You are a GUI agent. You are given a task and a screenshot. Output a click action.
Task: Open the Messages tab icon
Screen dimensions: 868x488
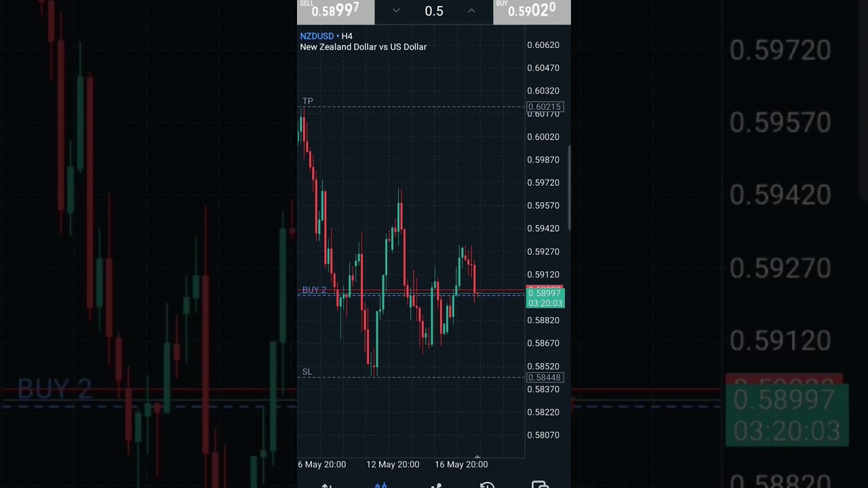click(540, 485)
